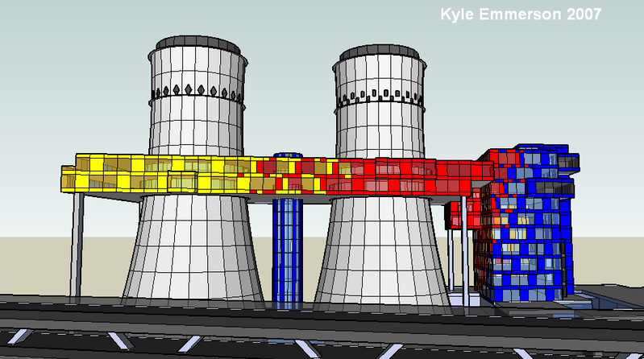Select the left cooling tower's upper cylinder
This screenshot has height=359, width=644.
coord(196,121)
